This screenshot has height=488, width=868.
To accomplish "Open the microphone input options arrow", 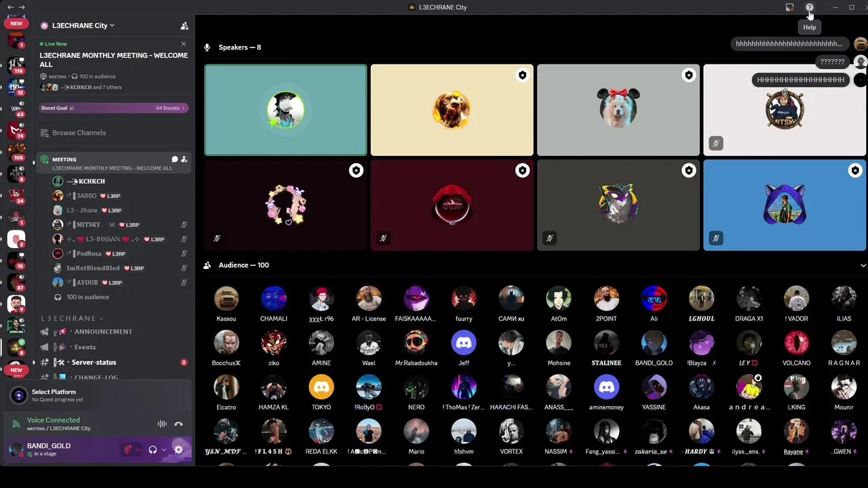I will tap(138, 449).
